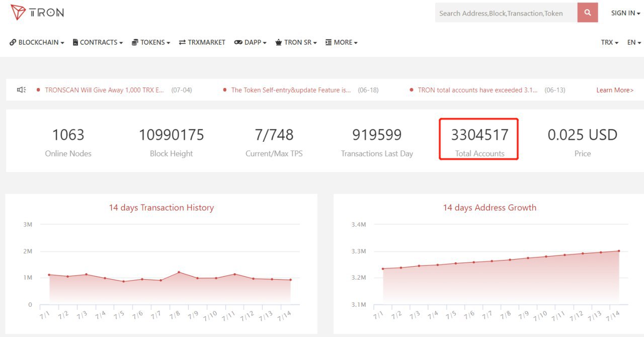Open the 1063 Online Nodes stat
644x337 pixels.
(x=68, y=142)
